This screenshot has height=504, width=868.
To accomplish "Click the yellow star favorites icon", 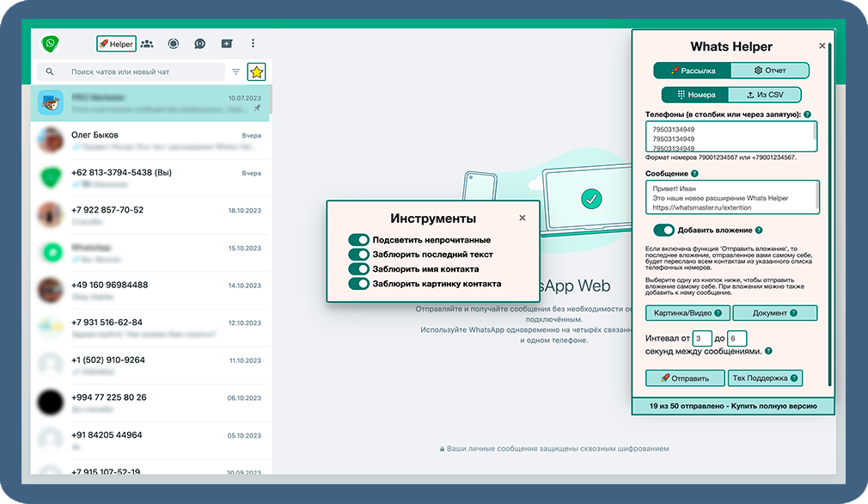I will coord(256,72).
